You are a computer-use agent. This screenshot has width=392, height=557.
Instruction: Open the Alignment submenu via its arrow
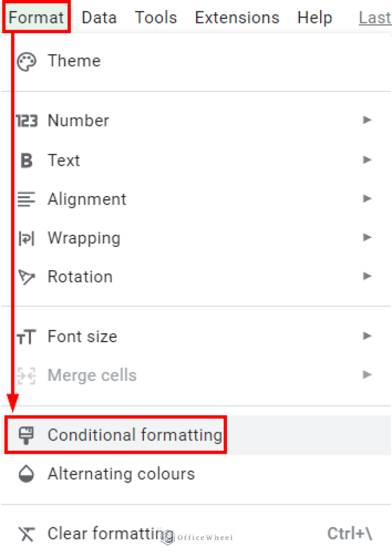click(367, 199)
